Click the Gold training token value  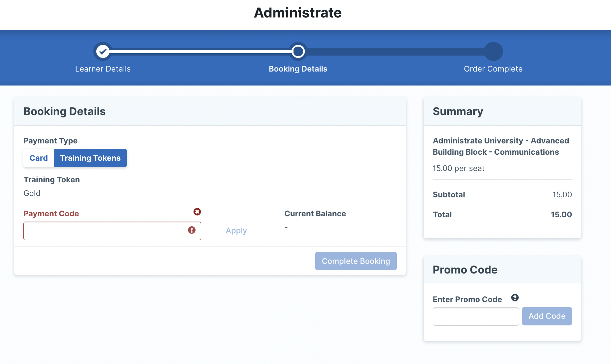pos(32,193)
